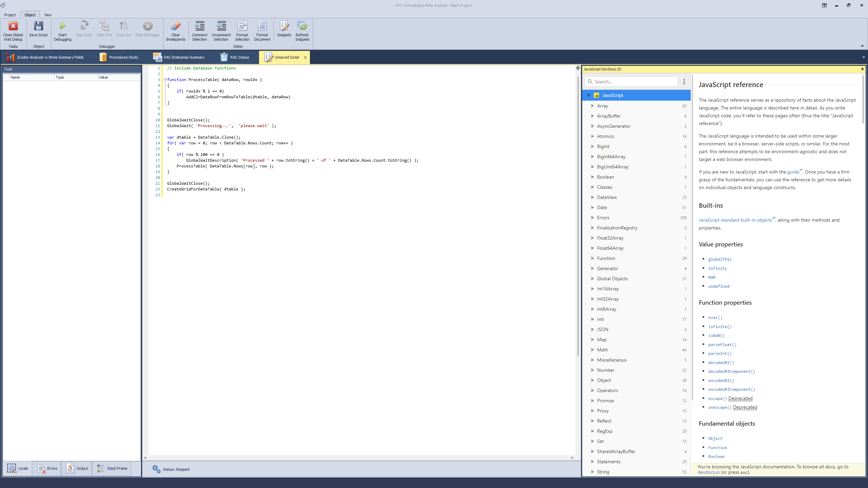Open the isNaN() reference link
Image resolution: width=868 pixels, height=488 pixels.
pos(716,335)
